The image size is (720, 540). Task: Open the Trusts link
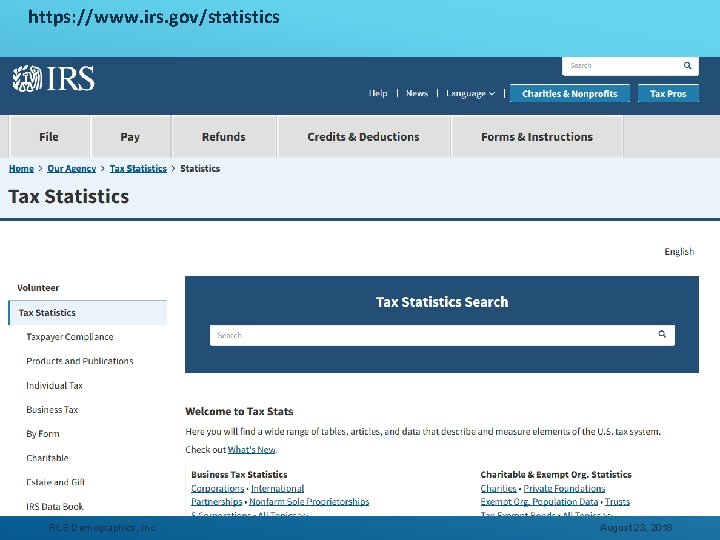pos(617,501)
